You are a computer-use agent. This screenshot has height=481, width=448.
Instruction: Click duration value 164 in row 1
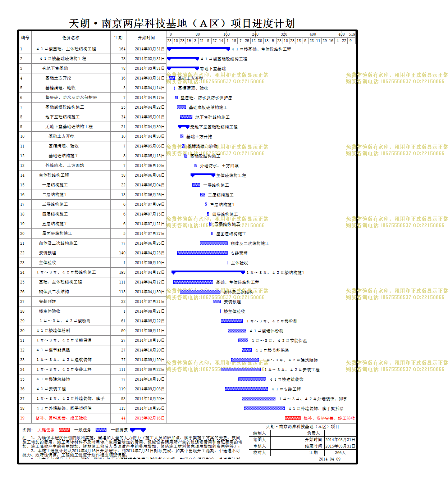pyautogui.click(x=122, y=49)
